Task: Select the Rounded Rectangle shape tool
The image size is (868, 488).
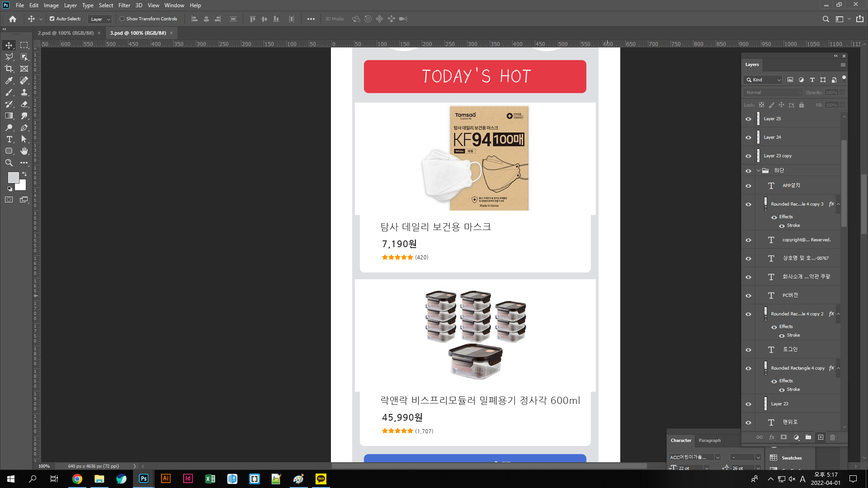Action: click(9, 151)
